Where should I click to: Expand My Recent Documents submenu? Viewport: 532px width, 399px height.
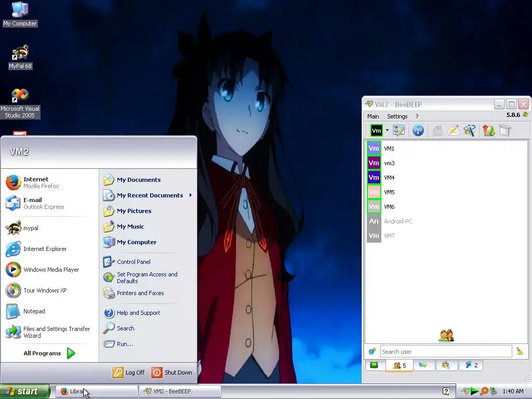click(x=148, y=195)
